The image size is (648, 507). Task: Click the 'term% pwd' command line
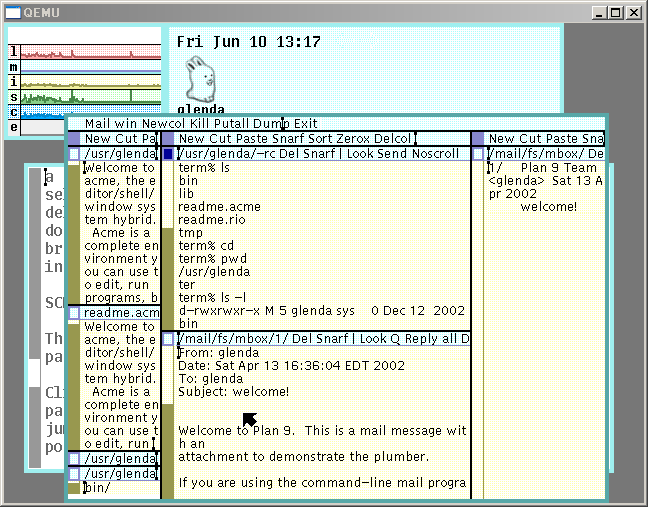[x=212, y=259]
